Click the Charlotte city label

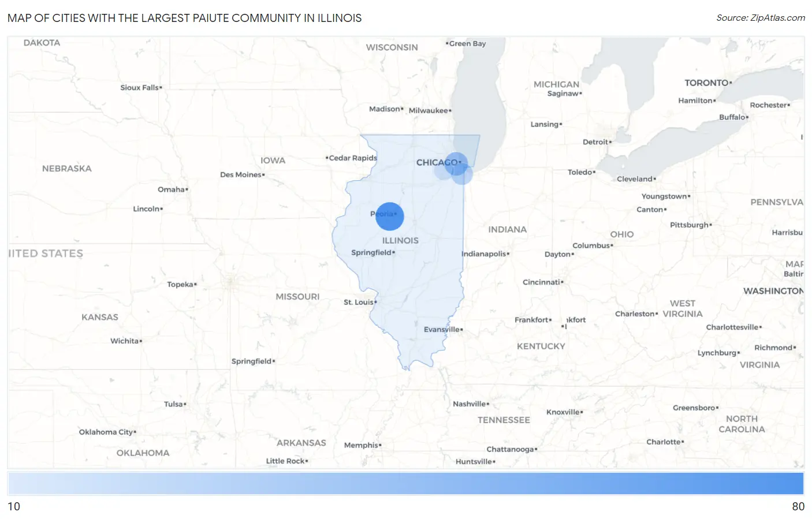(665, 442)
